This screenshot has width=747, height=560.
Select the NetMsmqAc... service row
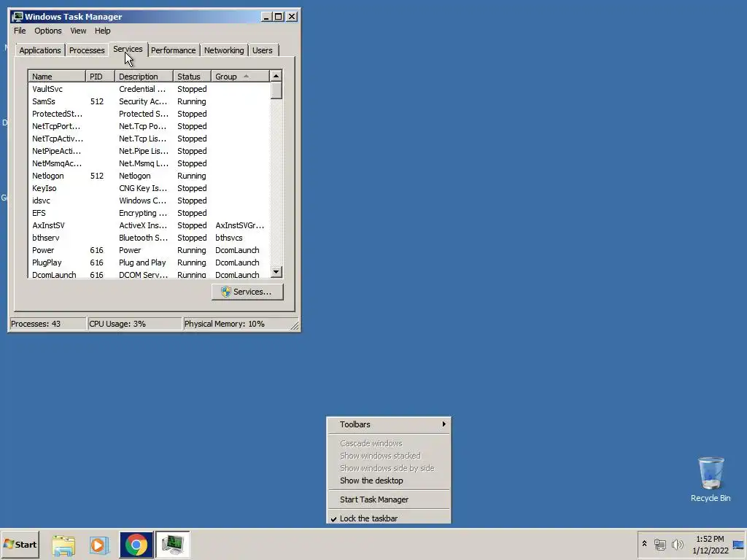[x=149, y=163]
